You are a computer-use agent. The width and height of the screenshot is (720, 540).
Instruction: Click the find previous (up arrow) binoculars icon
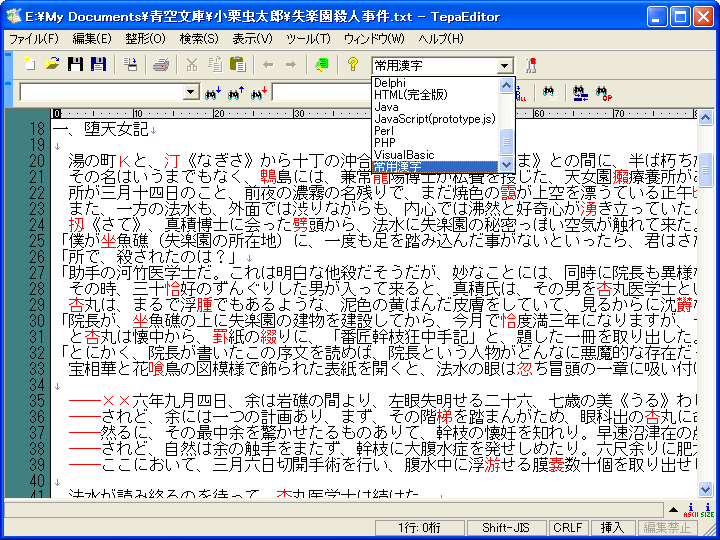[236, 93]
